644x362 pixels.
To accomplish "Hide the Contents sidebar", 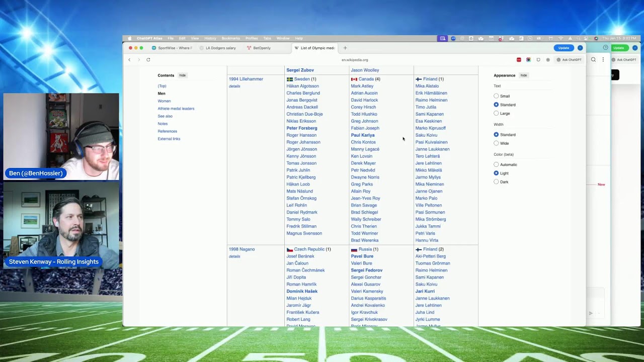I will coord(183,75).
